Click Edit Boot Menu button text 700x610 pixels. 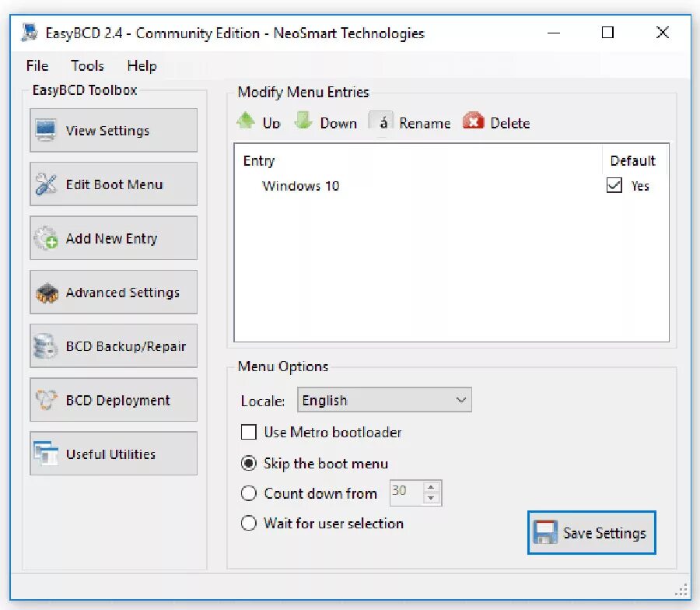click(114, 184)
